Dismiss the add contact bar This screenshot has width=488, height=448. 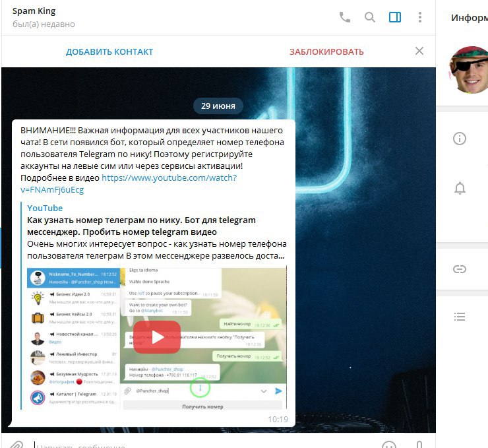point(419,51)
